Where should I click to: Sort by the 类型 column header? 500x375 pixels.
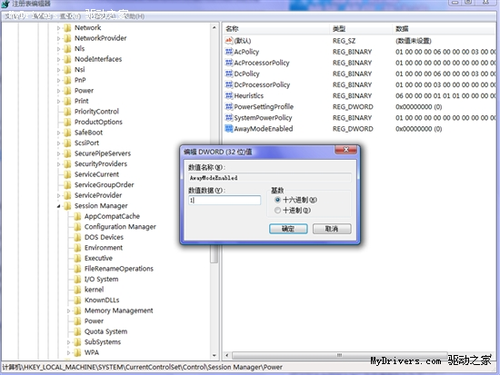click(x=361, y=29)
